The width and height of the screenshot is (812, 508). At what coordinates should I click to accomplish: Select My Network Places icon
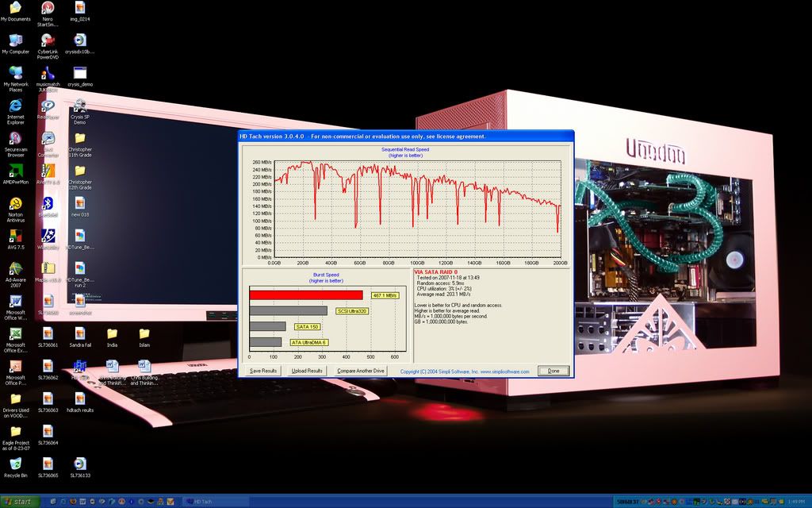(16, 79)
